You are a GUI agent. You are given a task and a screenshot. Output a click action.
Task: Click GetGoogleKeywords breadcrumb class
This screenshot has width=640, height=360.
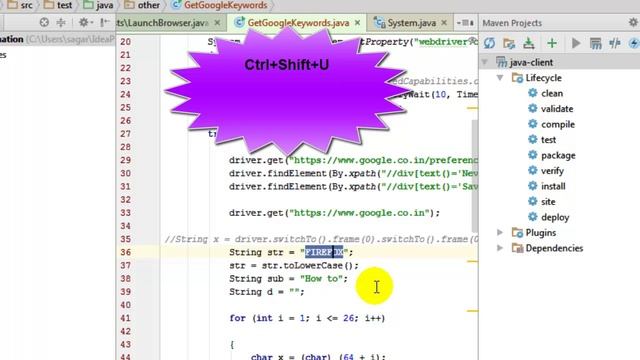(x=220, y=5)
